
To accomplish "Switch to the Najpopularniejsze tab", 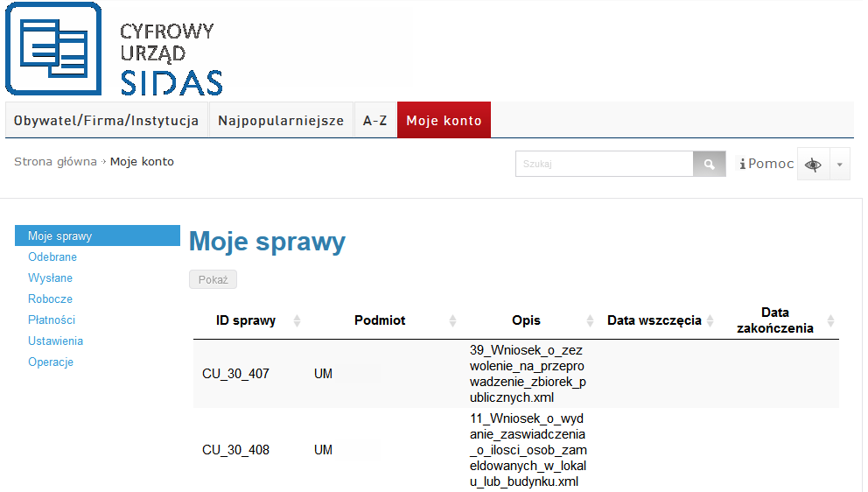I will (281, 121).
